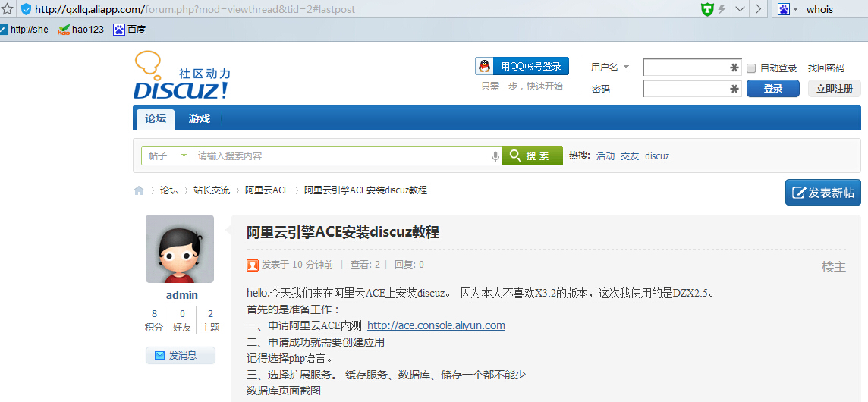Click the forward arrow next to address bar

point(758,9)
